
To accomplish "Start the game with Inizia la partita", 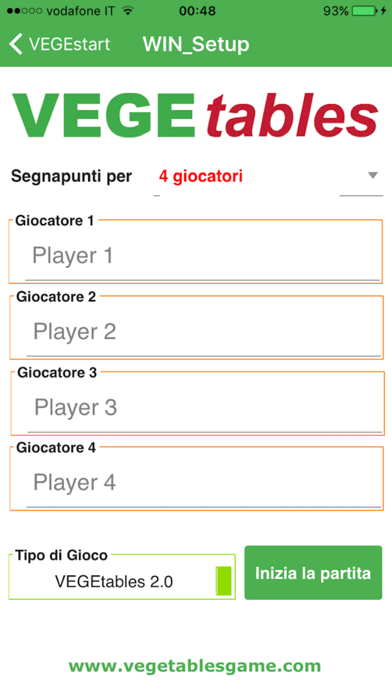I will point(313,573).
